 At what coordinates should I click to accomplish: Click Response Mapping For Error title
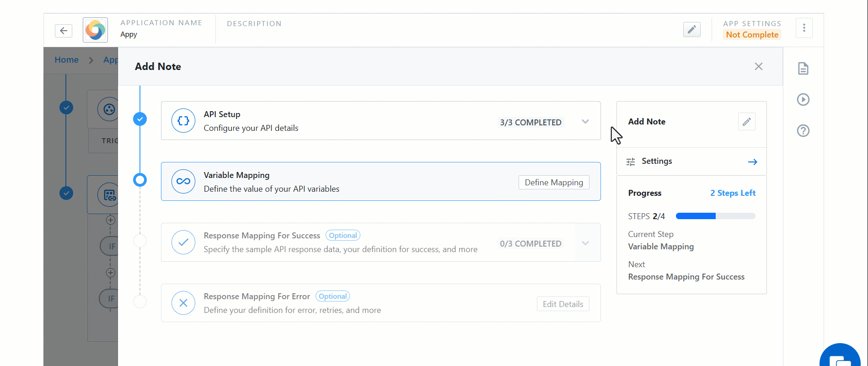coord(257,296)
